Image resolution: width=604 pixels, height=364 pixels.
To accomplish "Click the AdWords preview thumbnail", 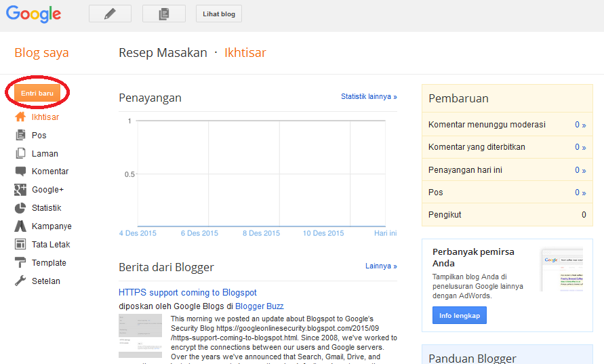I will [x=562, y=270].
